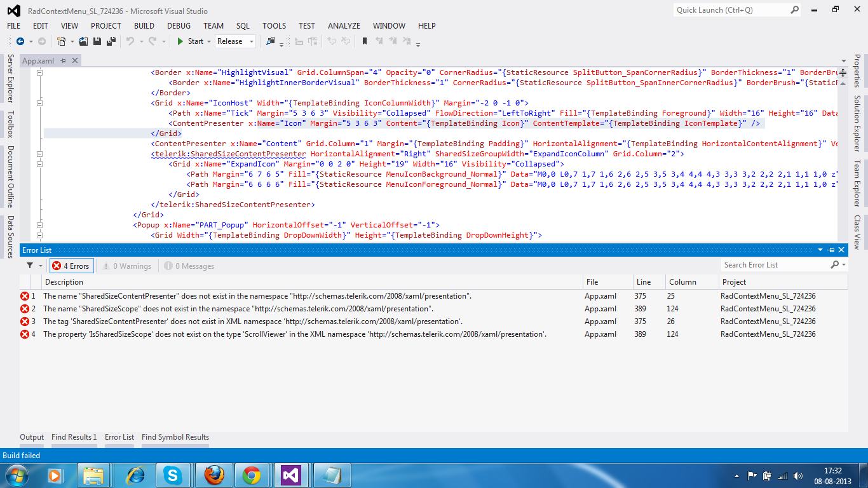Click the Navigate Forward arrow icon
The image size is (868, 488).
(42, 41)
